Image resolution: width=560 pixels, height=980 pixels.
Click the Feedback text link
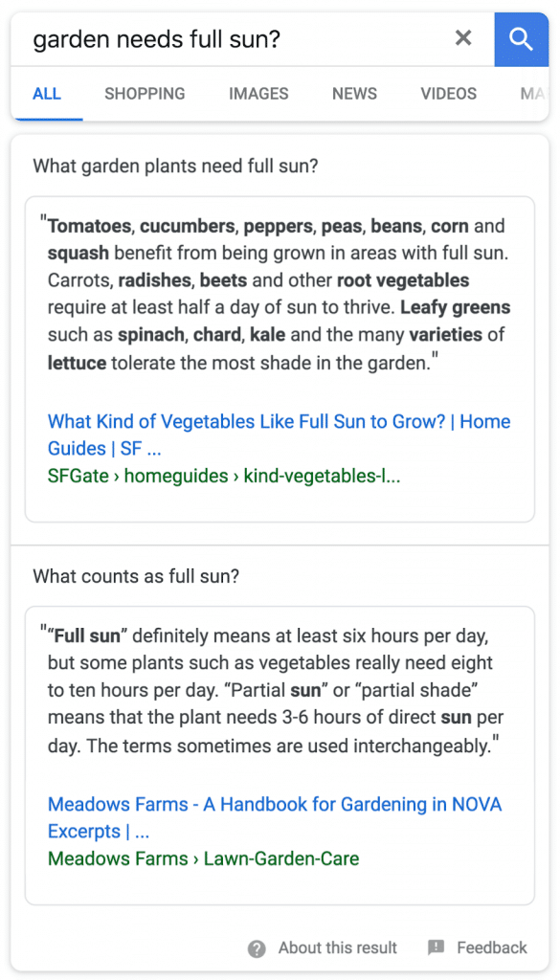click(492, 948)
